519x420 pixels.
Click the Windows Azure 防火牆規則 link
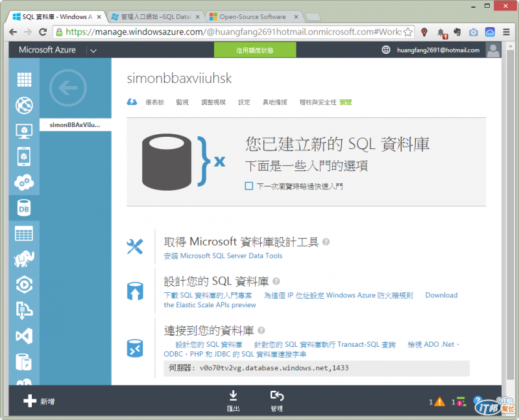point(338,295)
